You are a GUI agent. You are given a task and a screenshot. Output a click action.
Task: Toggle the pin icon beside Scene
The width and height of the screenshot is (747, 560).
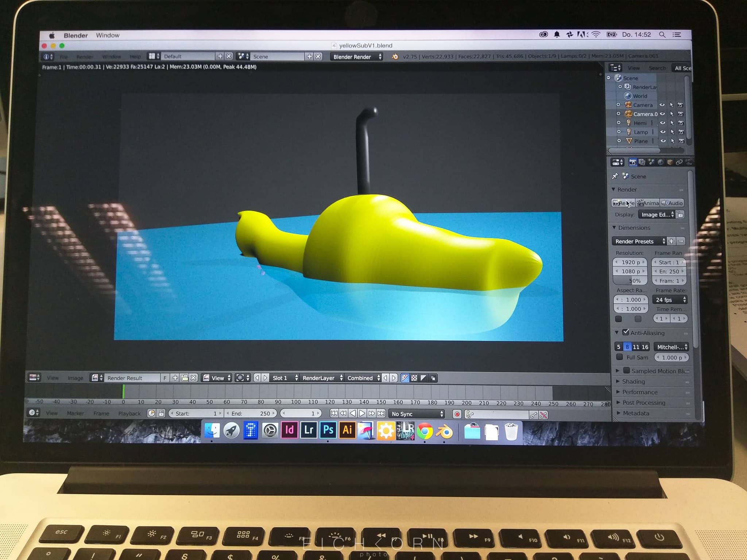(x=615, y=176)
